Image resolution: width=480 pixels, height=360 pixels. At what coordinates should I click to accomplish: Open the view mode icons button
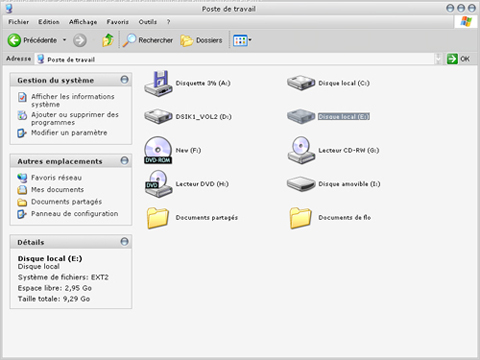tap(240, 40)
